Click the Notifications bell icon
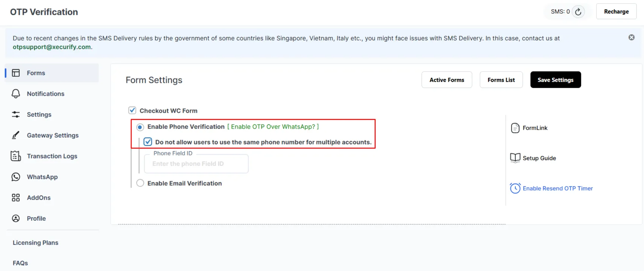Viewport: 644px width, 271px height. [16, 94]
